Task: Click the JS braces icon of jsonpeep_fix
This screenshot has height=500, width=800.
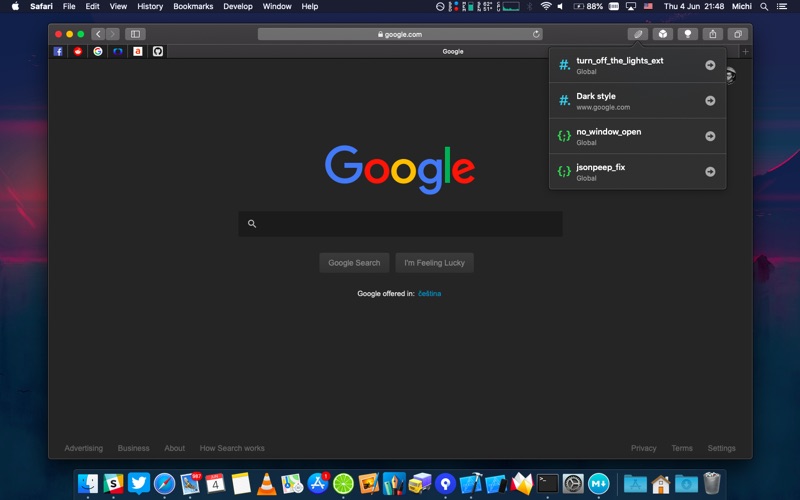Action: pyautogui.click(x=564, y=171)
